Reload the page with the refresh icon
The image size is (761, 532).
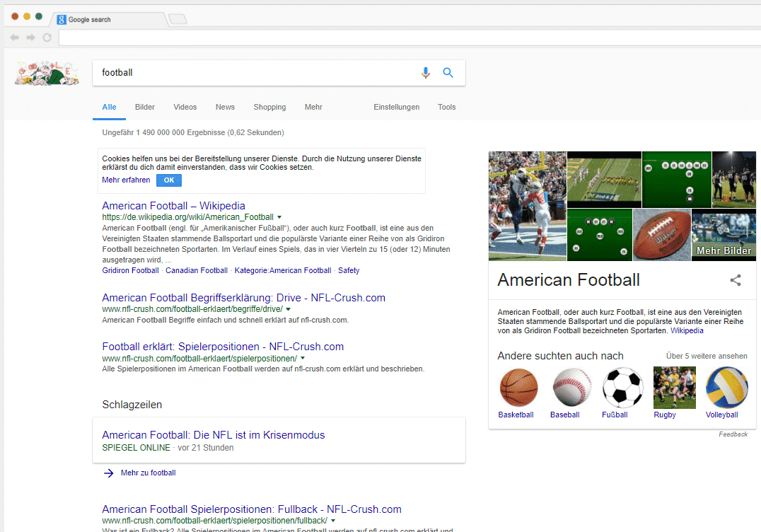tap(47, 37)
